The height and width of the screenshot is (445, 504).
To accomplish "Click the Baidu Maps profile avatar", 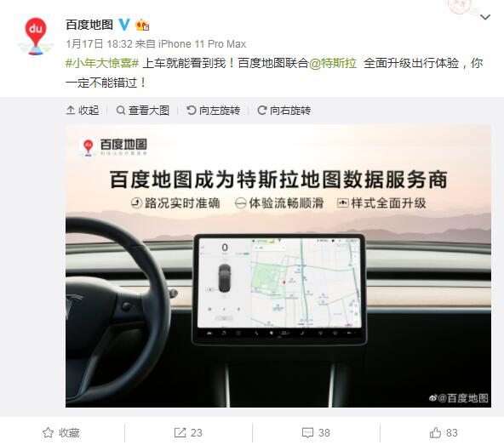I will coord(36,36).
